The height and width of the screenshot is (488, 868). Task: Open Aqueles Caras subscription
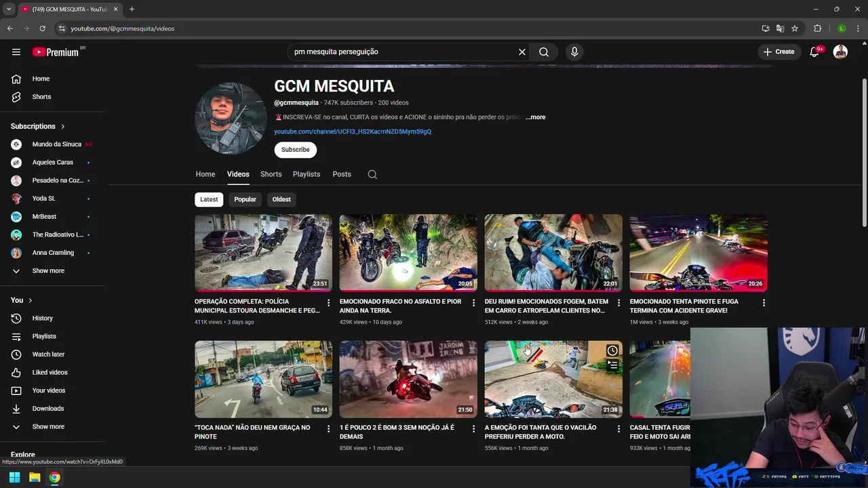(52, 163)
